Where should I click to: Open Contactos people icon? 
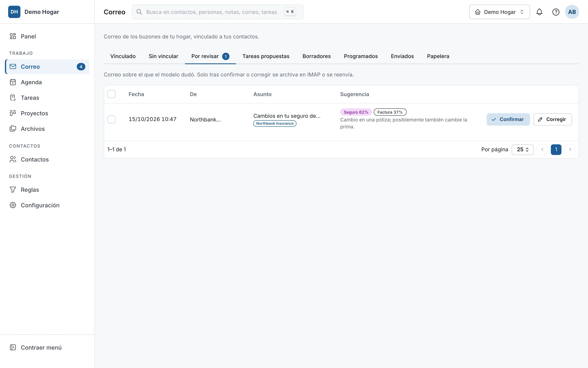pos(13,159)
